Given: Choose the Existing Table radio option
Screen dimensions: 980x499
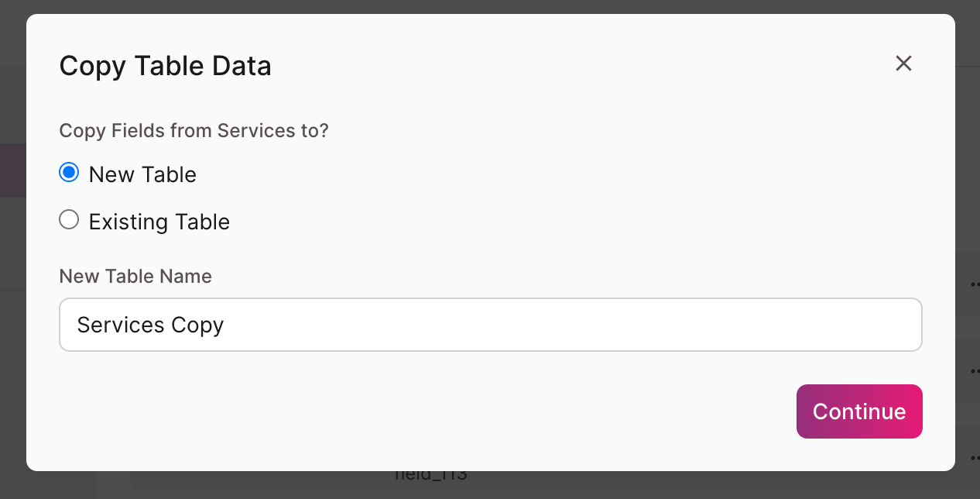Looking at the screenshot, I should click(69, 221).
